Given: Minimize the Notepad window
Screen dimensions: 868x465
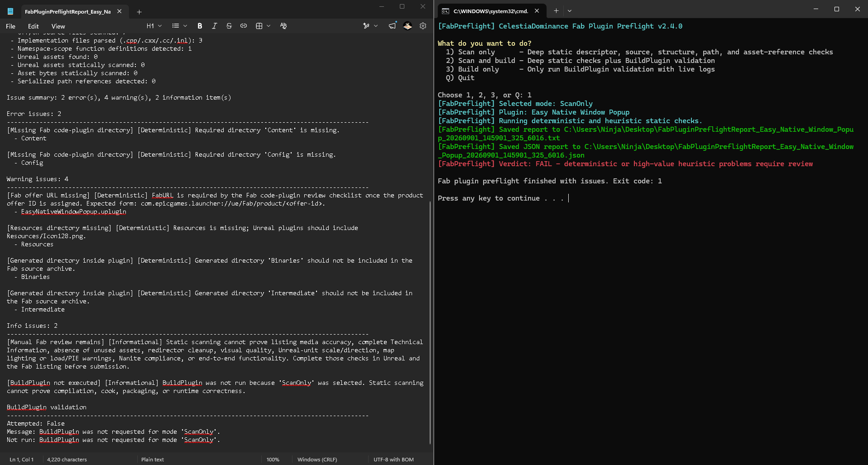Looking at the screenshot, I should pyautogui.click(x=382, y=6).
